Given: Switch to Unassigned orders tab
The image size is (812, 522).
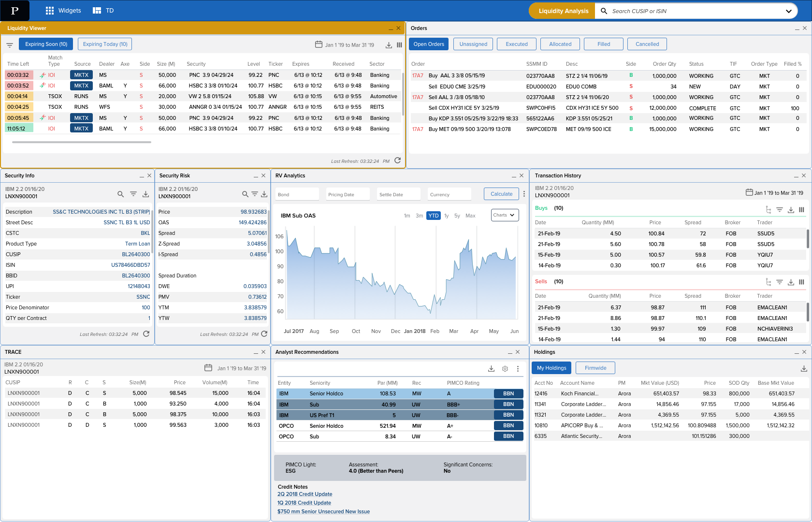Looking at the screenshot, I should coord(473,44).
